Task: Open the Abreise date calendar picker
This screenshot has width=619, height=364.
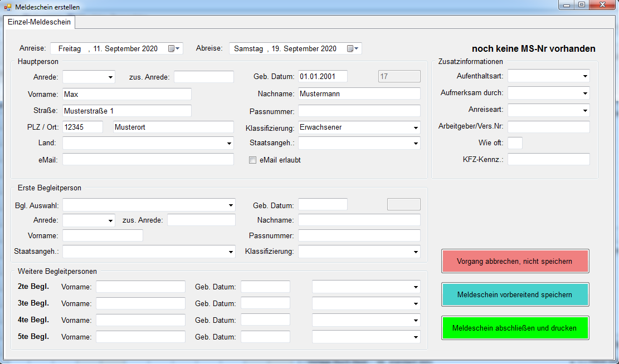Action: (x=353, y=49)
